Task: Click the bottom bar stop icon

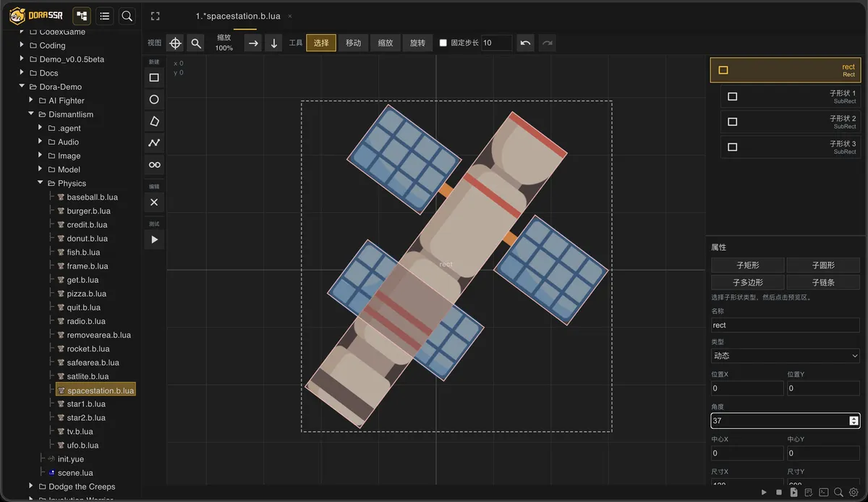Action: click(x=779, y=493)
